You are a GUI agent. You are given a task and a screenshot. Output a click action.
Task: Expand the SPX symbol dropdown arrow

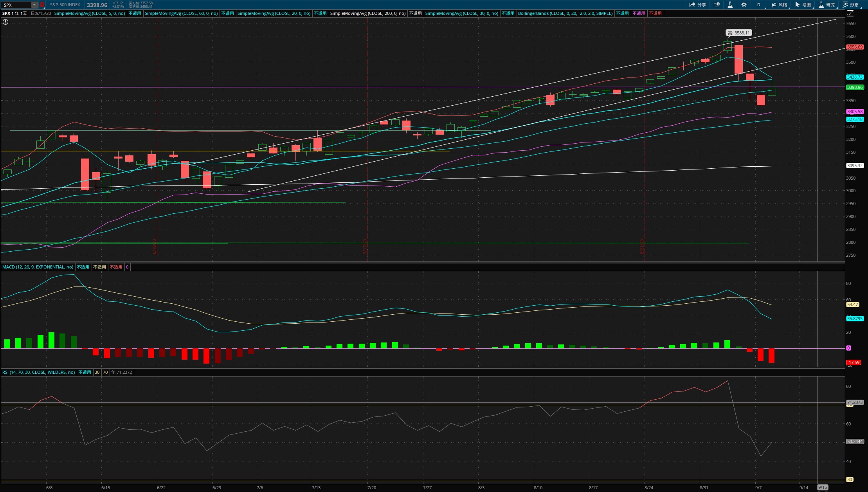34,5
